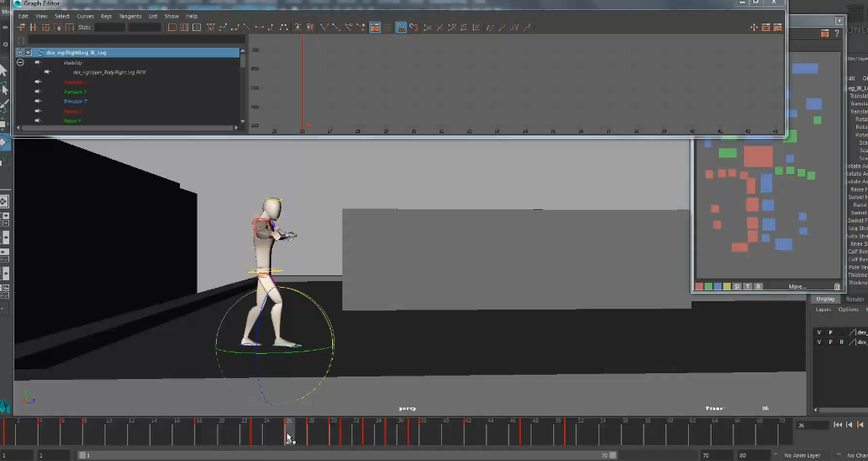Image resolution: width=868 pixels, height=461 pixels.
Task: Apply Linear tangents
Action: click(246, 27)
